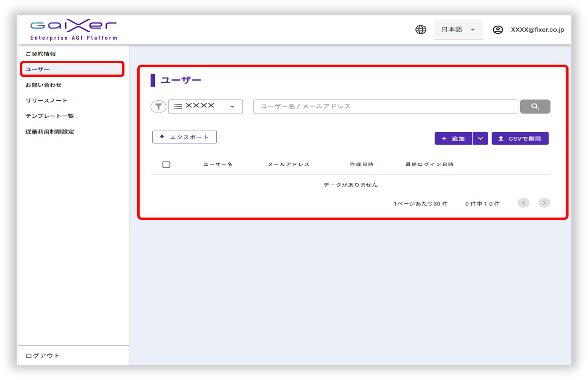Open ご契約情報 in the sidebar

pyautogui.click(x=41, y=54)
